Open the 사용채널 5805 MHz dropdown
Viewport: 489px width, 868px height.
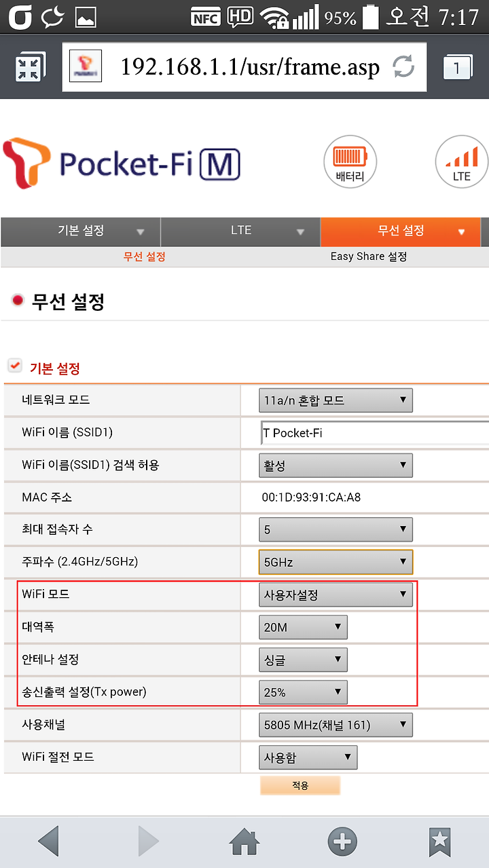pyautogui.click(x=336, y=725)
